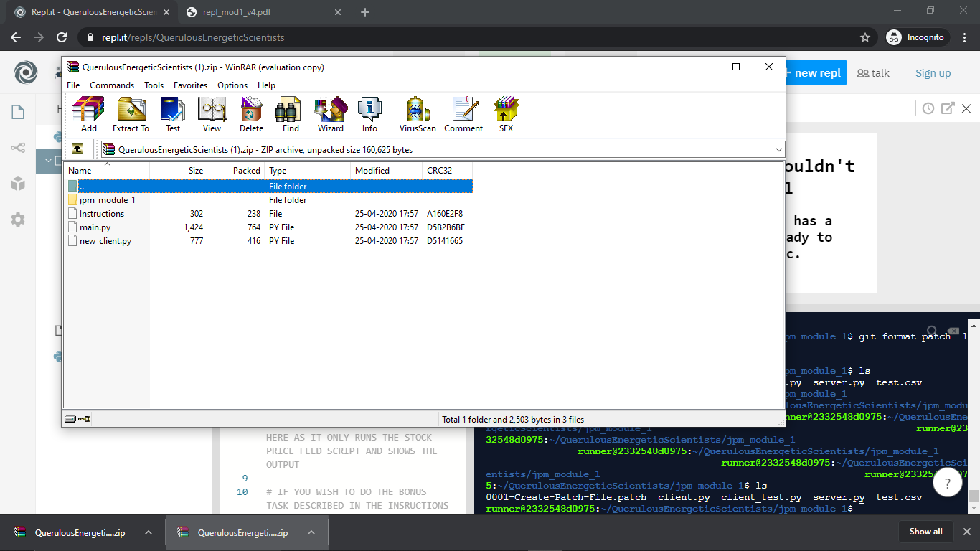This screenshot has width=980, height=551.
Task: Select main.py in the archive file list
Action: tap(93, 227)
